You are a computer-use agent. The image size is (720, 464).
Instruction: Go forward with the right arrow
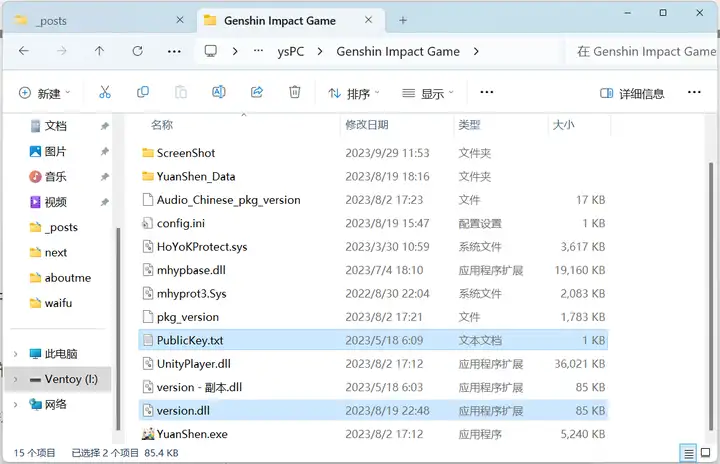(x=62, y=51)
